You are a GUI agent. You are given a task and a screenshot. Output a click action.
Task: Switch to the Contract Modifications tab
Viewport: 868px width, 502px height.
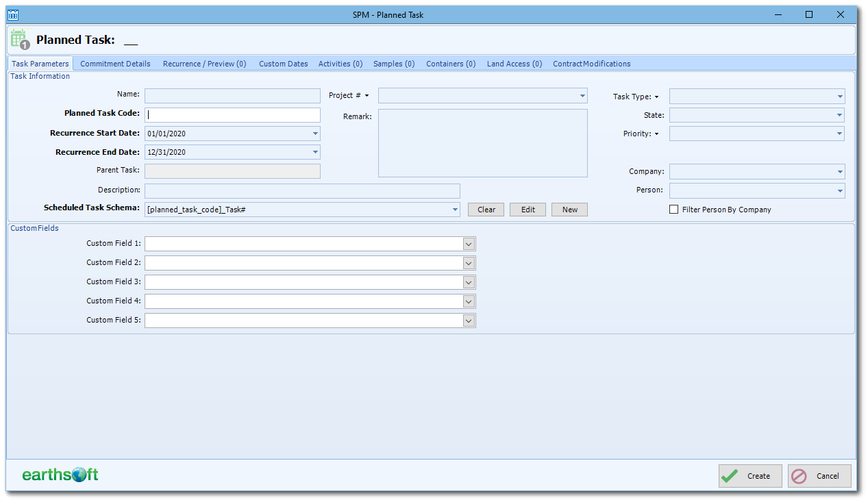click(x=591, y=63)
